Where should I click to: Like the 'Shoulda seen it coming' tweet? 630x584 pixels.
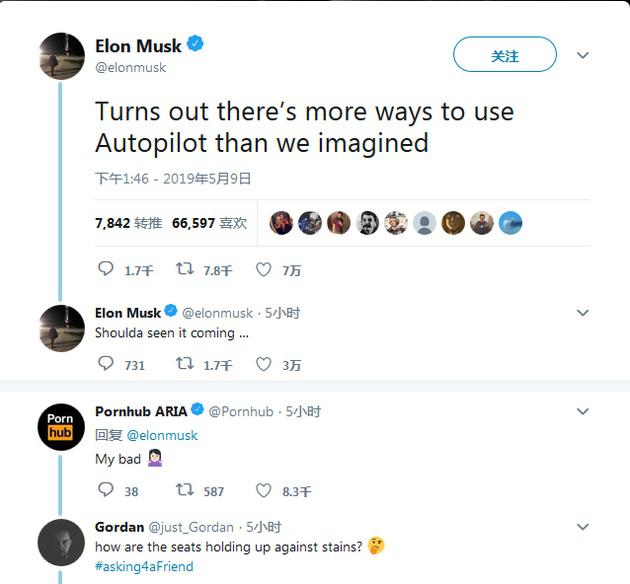click(x=264, y=364)
